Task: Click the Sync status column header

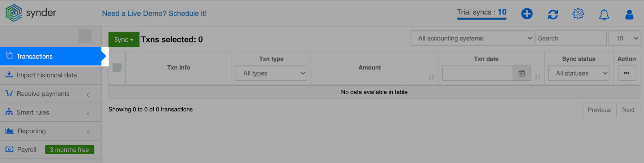Action: [x=579, y=59]
